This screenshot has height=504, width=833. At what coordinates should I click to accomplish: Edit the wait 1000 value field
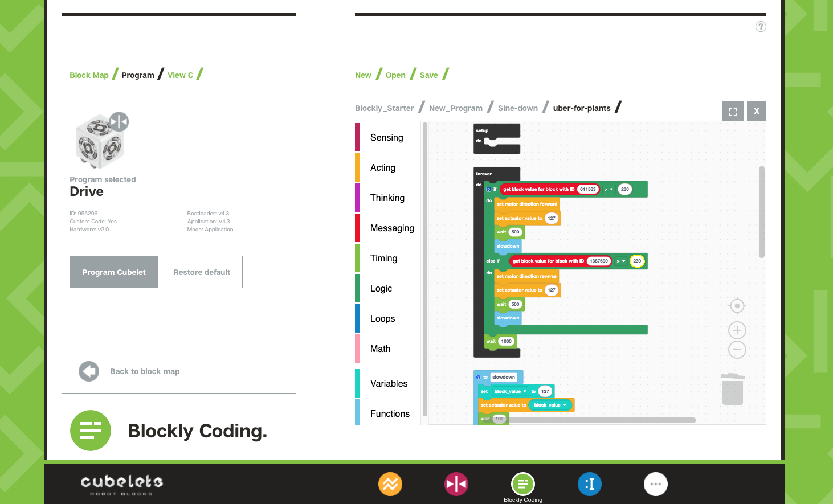pyautogui.click(x=507, y=341)
